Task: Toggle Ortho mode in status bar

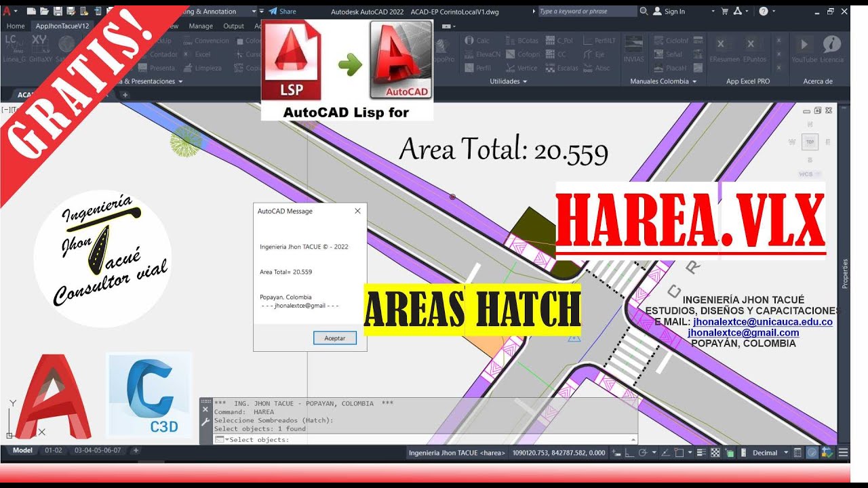Action: (629, 453)
